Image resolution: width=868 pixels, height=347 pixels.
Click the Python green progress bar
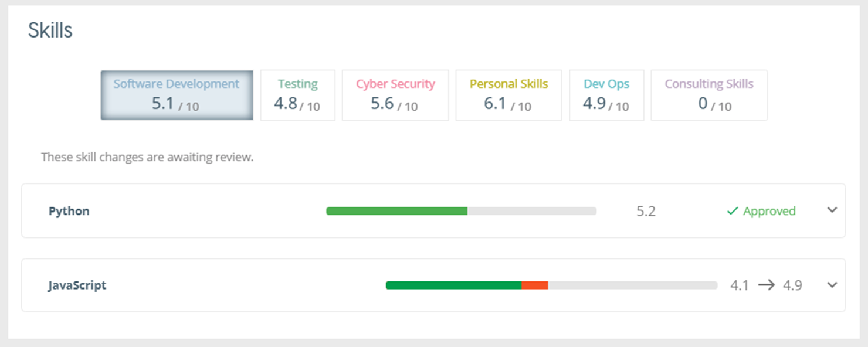pyautogui.click(x=396, y=211)
